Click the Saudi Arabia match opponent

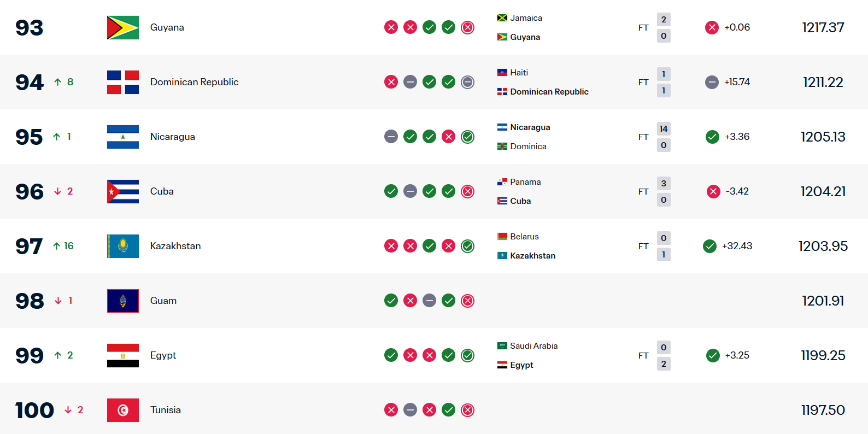pyautogui.click(x=533, y=346)
